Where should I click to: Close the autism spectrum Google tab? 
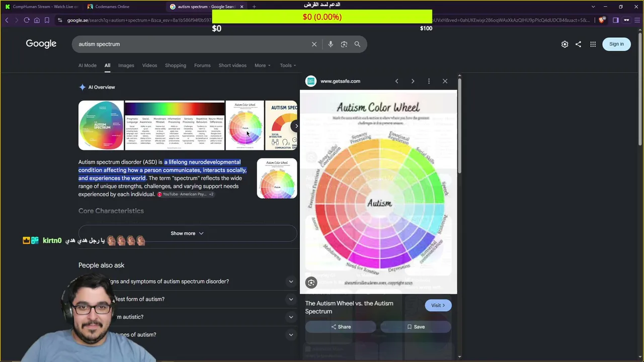(x=242, y=7)
